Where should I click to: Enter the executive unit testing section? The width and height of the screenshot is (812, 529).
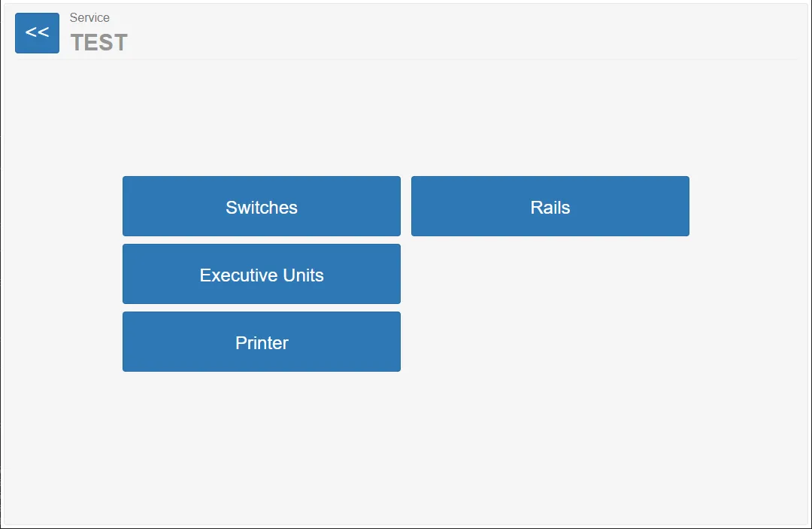262,274
